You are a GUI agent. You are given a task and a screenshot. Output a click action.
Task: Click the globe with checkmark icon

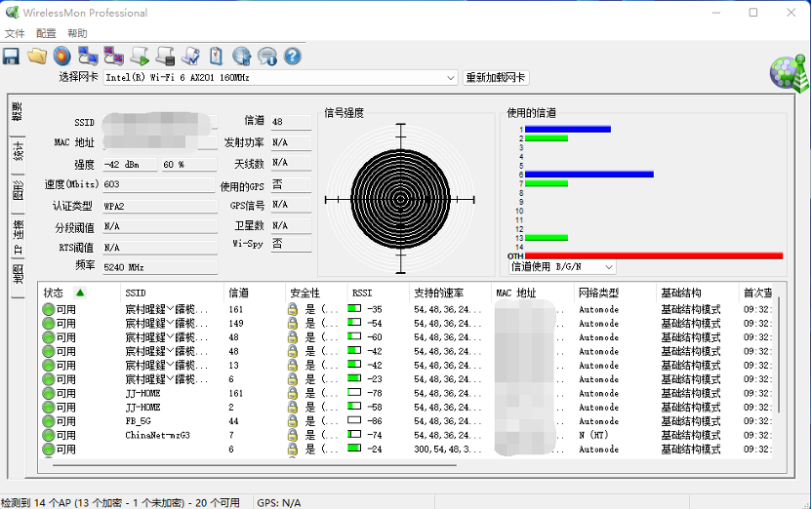pos(241,57)
